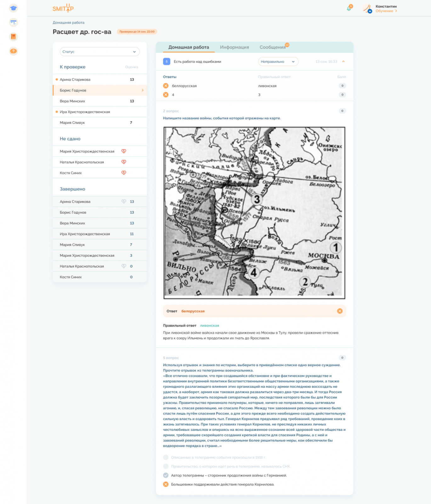Select Вера Минских under Завершено
The height and width of the screenshot is (504, 431).
coord(99,223)
